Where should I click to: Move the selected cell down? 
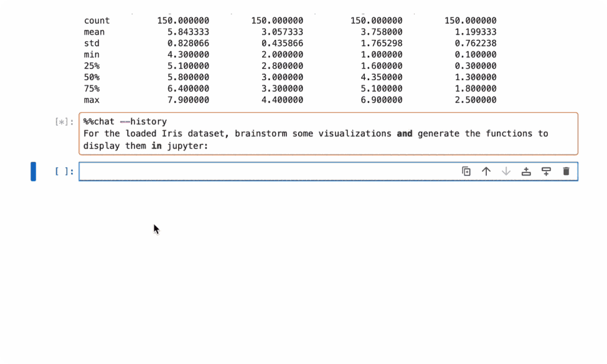507,170
